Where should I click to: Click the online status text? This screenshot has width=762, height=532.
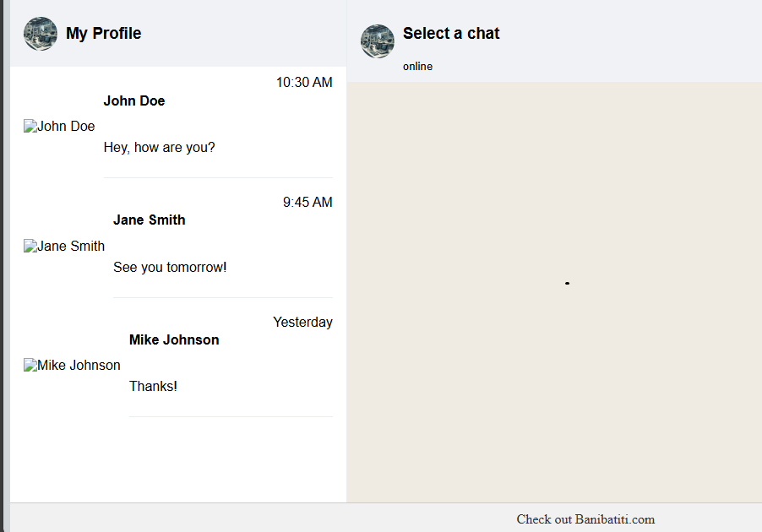(x=417, y=67)
